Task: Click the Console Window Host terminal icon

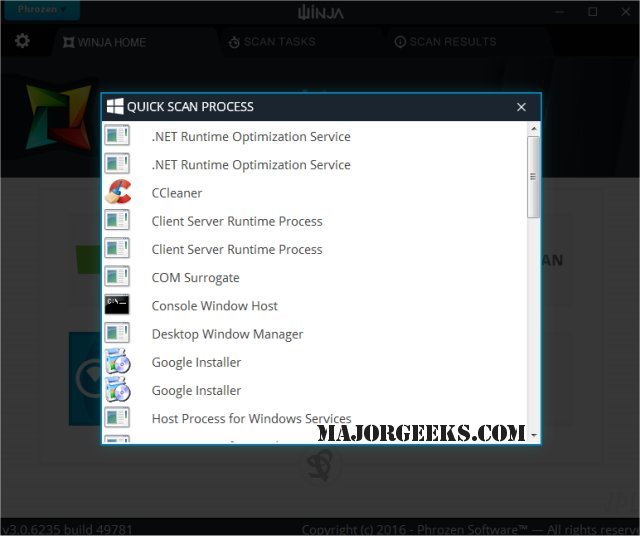Action: pyautogui.click(x=117, y=305)
